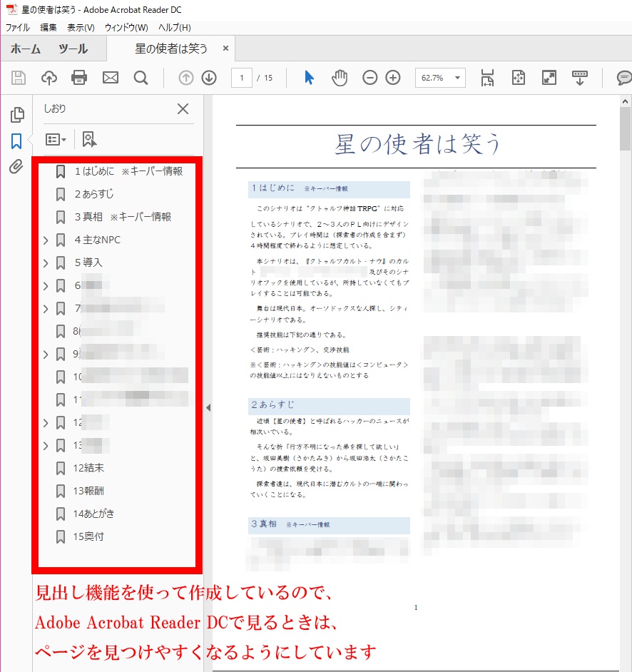Expand the 5導入 bookmark
The image size is (632, 672).
point(46,263)
